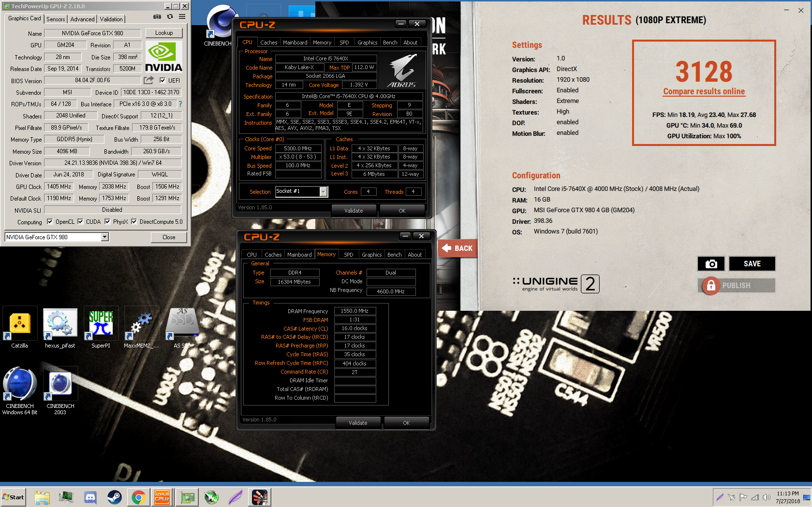Click the Superposition benchmark taskbar icon
Viewport: 812px width, 507px height.
tap(260, 497)
